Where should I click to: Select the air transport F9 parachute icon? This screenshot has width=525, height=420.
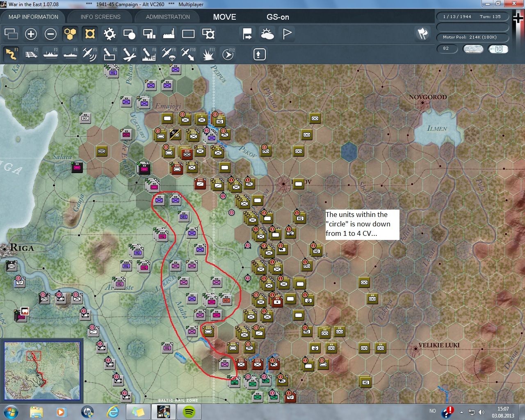[169, 54]
